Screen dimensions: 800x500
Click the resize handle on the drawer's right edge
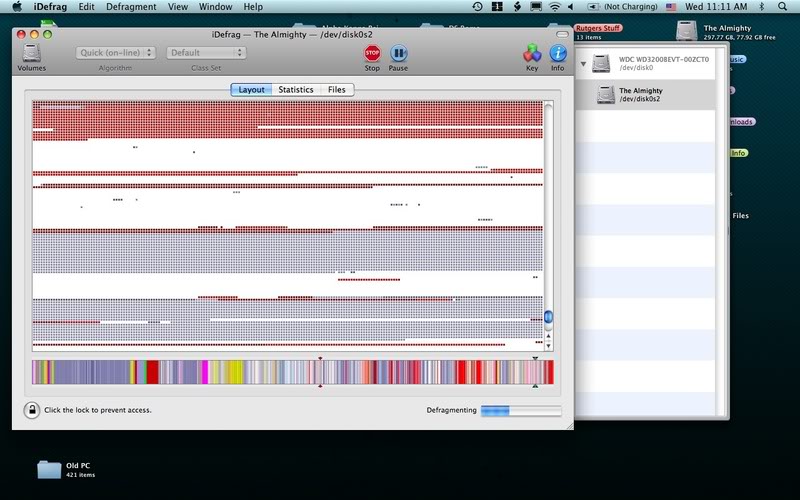728,231
